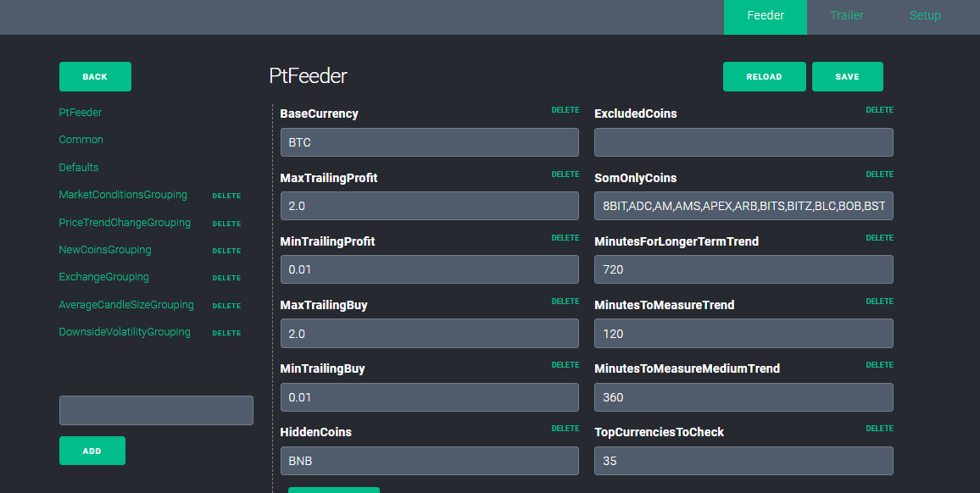Open MarketConditionsGrouping section

coord(123,195)
